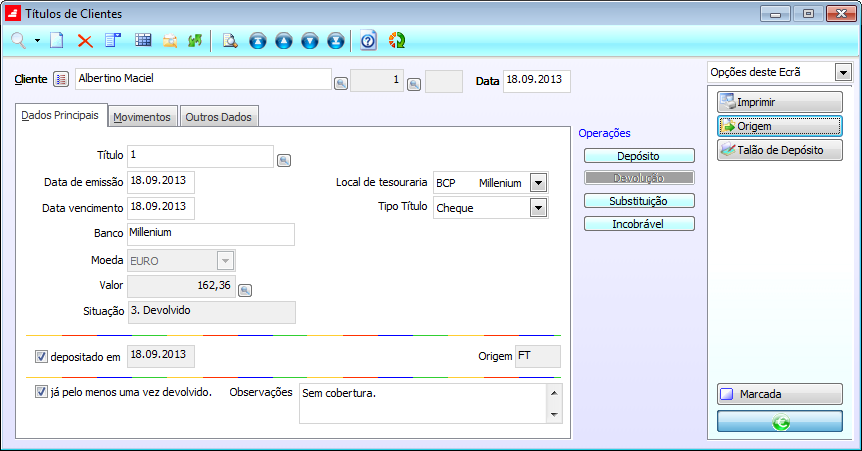Click into the Banco input field
Image resolution: width=862 pixels, height=451 pixels.
pyautogui.click(x=210, y=234)
